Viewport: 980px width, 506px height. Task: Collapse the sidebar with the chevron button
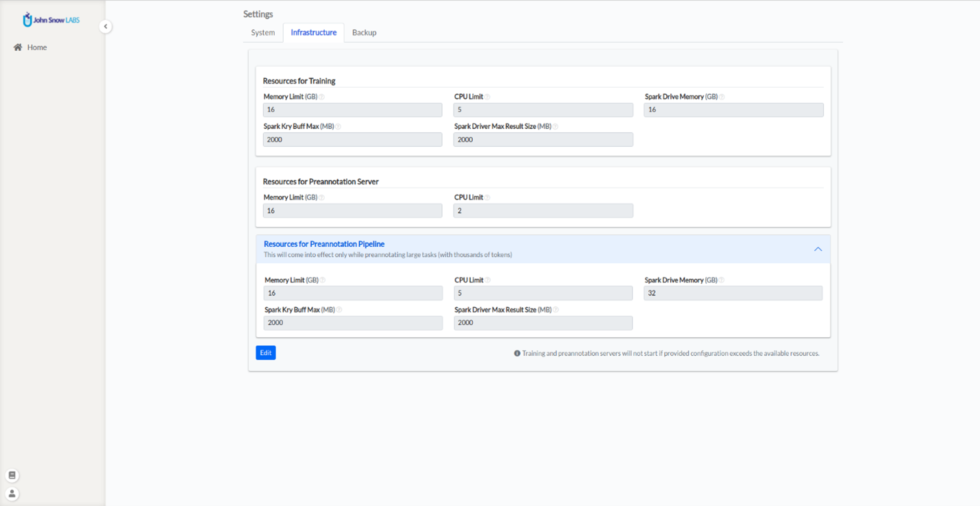tap(106, 27)
